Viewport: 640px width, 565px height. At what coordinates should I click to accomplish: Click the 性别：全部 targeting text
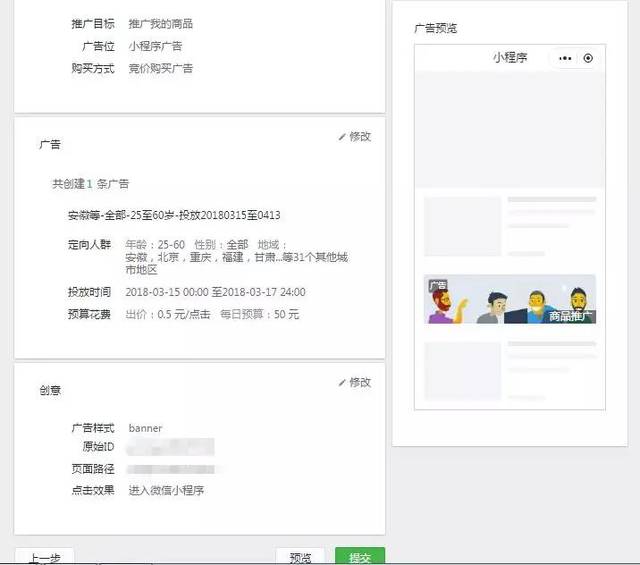pyautogui.click(x=221, y=245)
